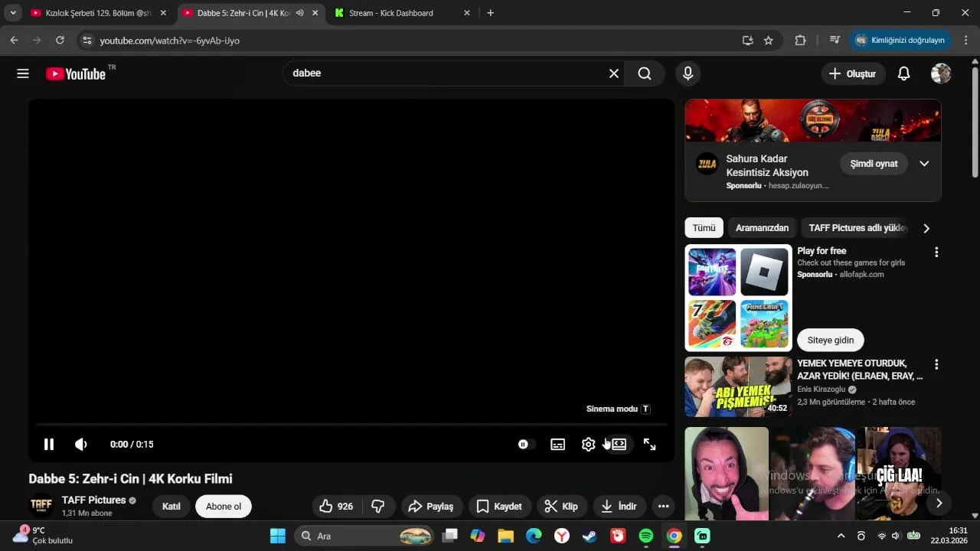Open player settings gear
980x551 pixels.
[588, 444]
